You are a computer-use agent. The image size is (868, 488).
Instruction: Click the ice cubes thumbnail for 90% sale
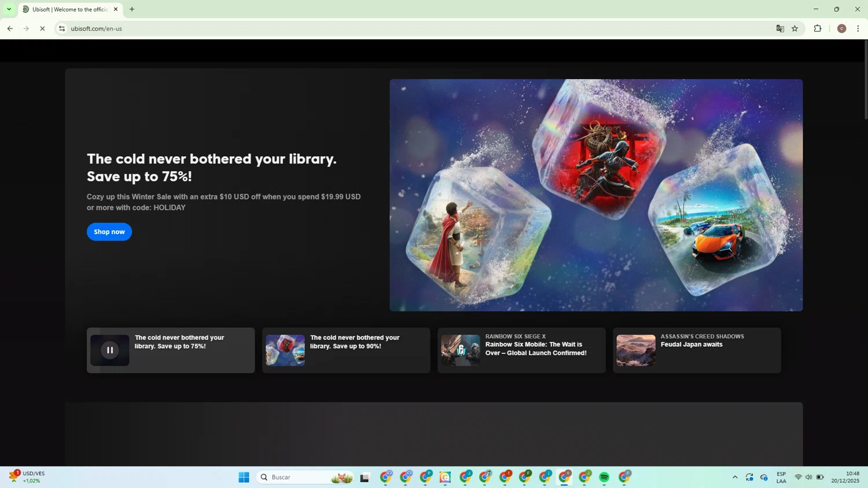(x=285, y=350)
